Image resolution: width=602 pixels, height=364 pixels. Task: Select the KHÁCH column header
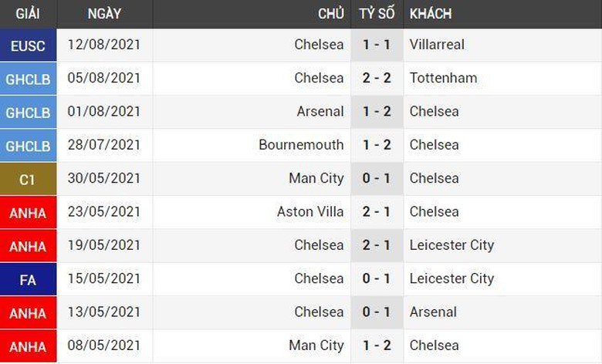tap(431, 14)
